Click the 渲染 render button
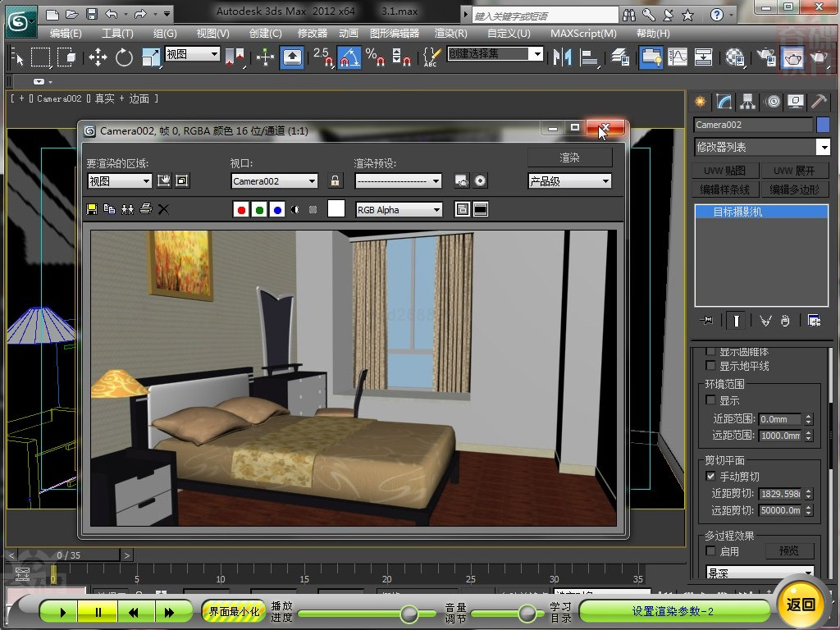Viewport: 840px width, 630px height. coord(569,157)
